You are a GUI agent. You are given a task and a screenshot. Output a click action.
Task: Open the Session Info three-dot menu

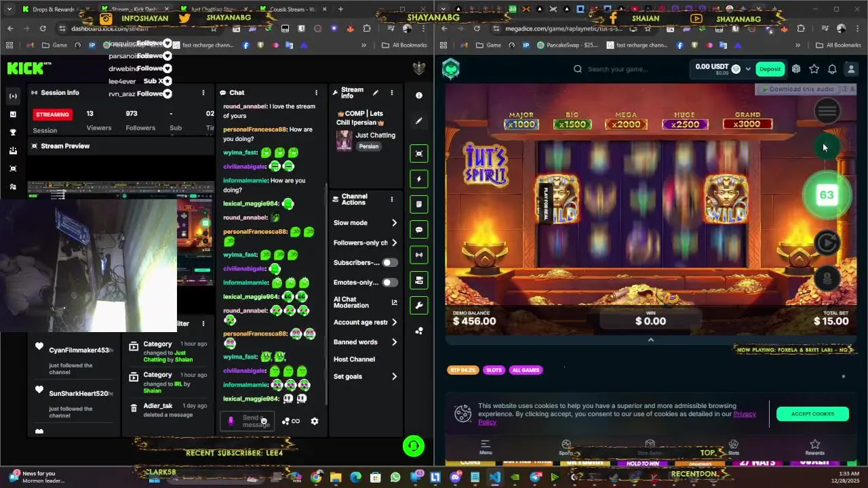[203, 93]
